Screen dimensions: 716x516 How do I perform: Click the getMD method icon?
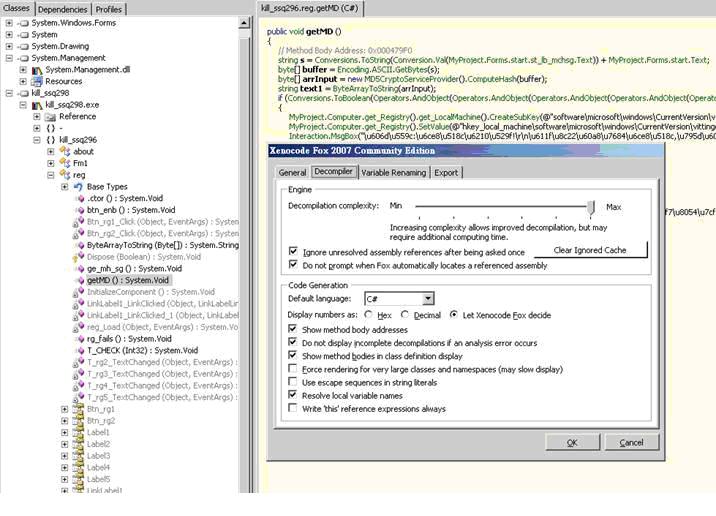tap(80, 280)
